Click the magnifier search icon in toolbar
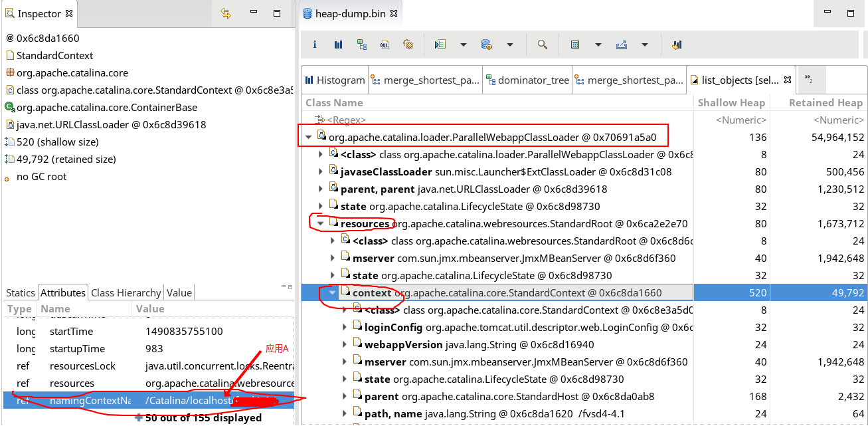 (542, 45)
